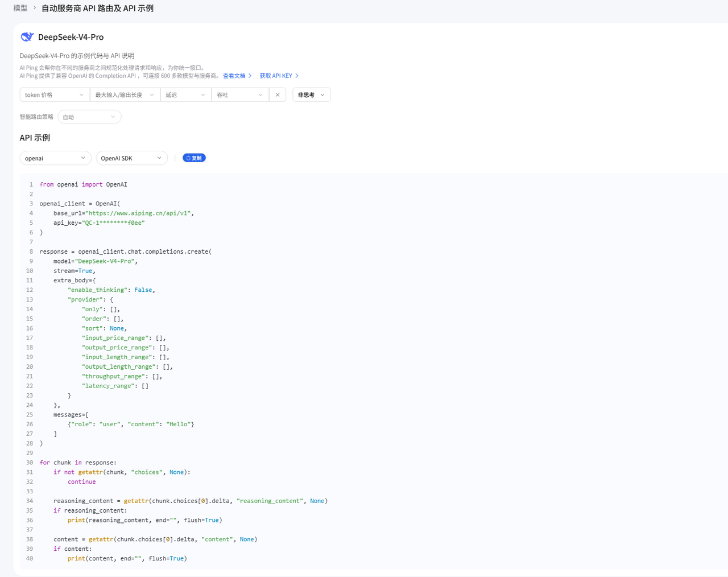
Task: Click the "output_price_range" code line
Action: click(126, 348)
